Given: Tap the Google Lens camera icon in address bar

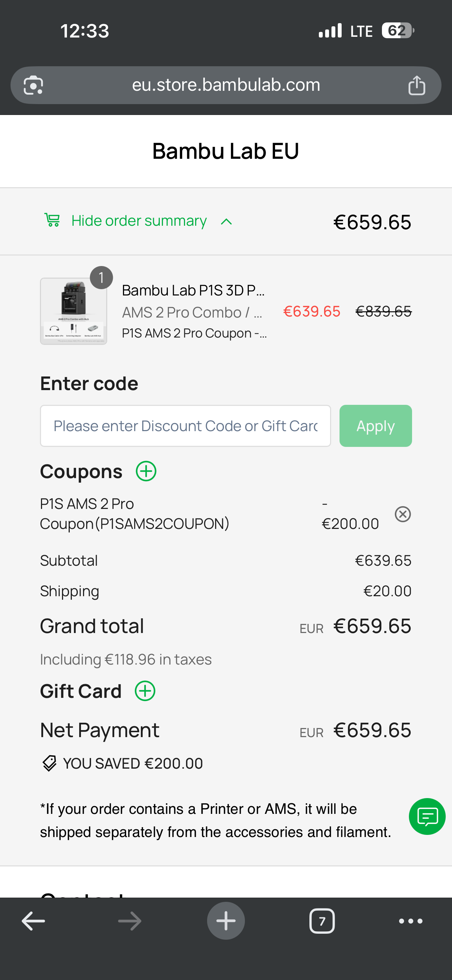Looking at the screenshot, I should [x=33, y=85].
